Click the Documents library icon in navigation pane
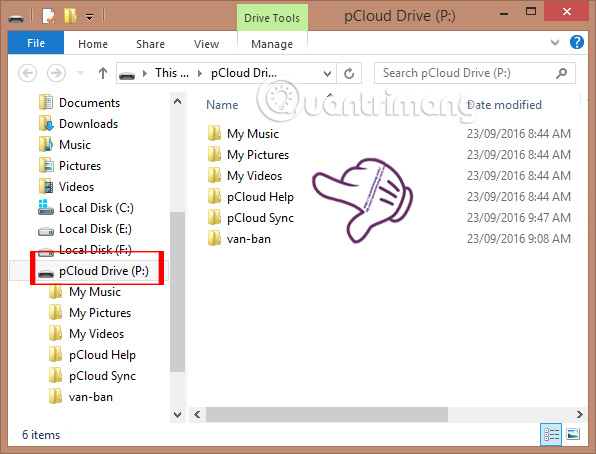Image resolution: width=596 pixels, height=454 pixels. (x=46, y=102)
